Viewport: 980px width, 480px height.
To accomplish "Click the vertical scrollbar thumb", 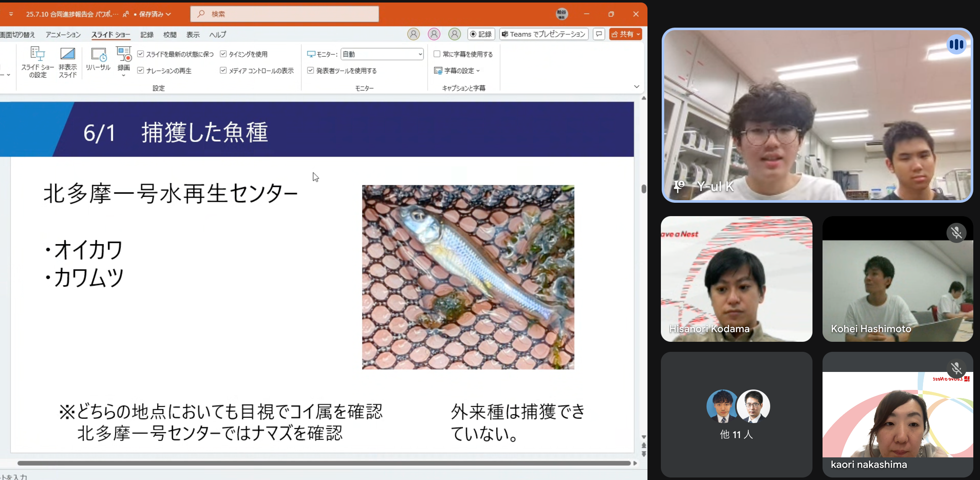I will tap(644, 188).
